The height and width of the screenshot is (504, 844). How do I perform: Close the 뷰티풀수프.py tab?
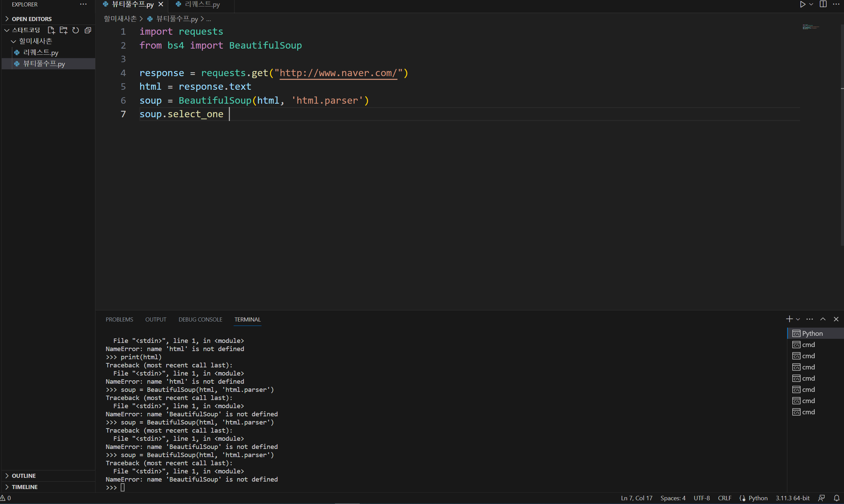click(161, 4)
